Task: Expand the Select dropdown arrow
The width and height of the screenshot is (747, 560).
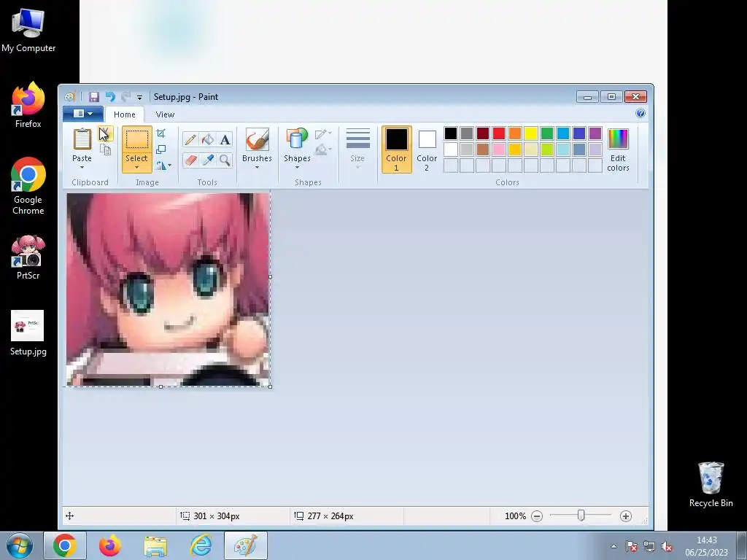Action: [x=136, y=168]
